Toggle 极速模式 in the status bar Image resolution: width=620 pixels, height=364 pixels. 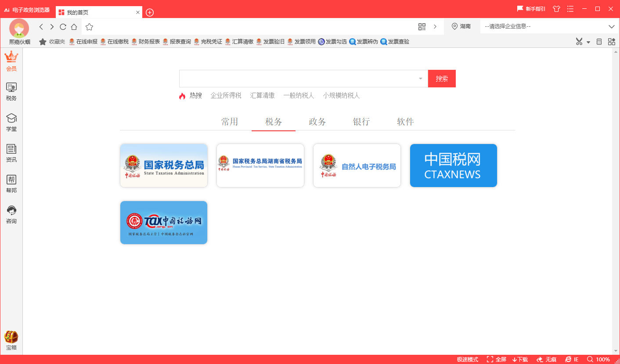point(468,359)
